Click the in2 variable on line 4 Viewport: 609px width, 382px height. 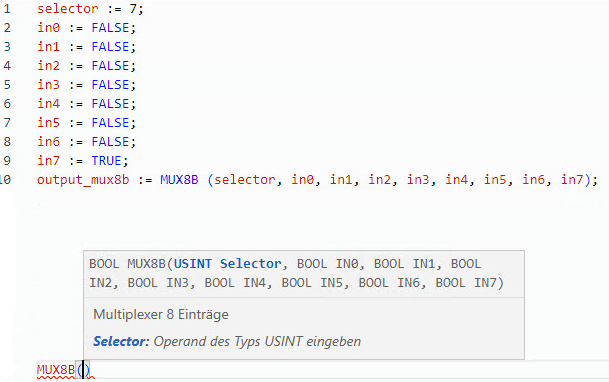click(49, 66)
